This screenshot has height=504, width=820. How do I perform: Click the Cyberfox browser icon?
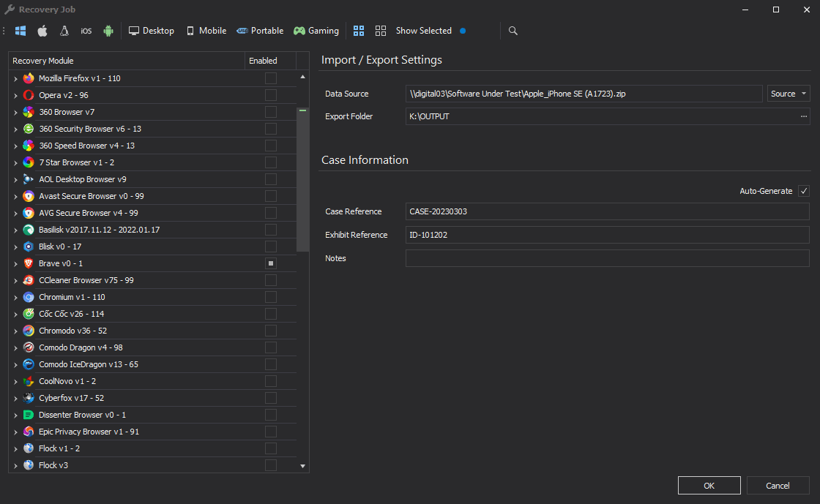29,398
